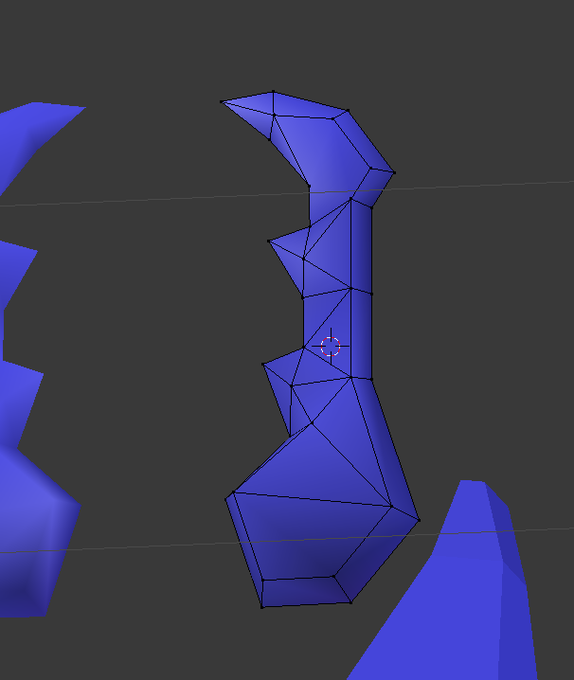Click the 3D cursor crosshair on the mesh

click(330, 346)
